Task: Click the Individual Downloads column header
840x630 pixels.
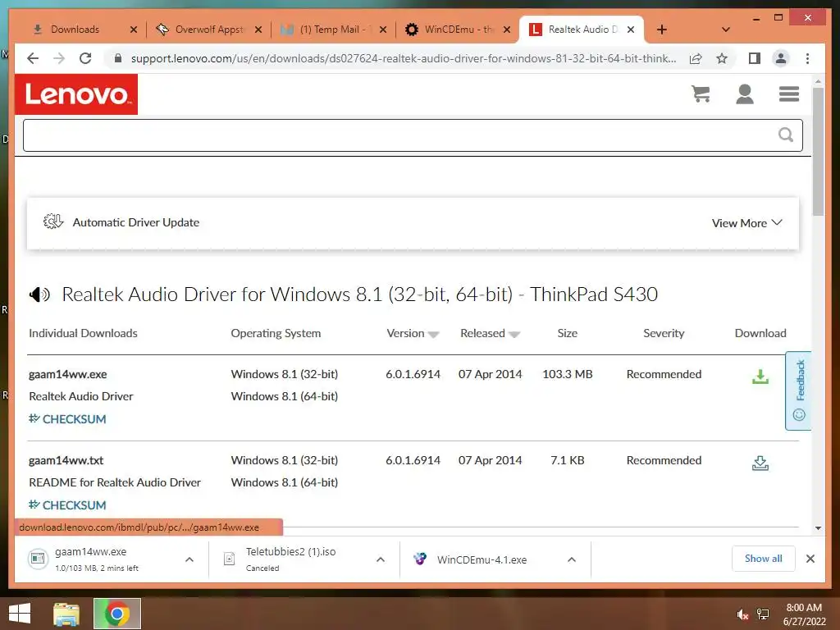Action: 83,333
